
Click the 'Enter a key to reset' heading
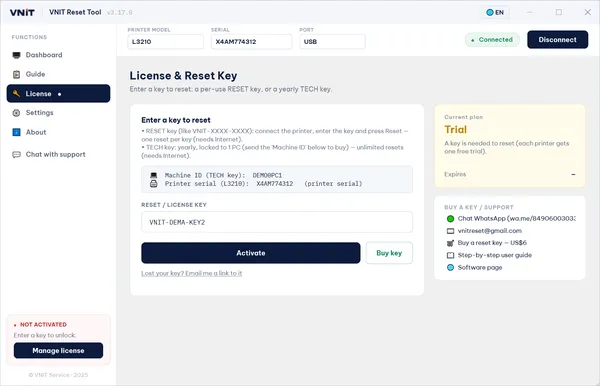coord(176,120)
